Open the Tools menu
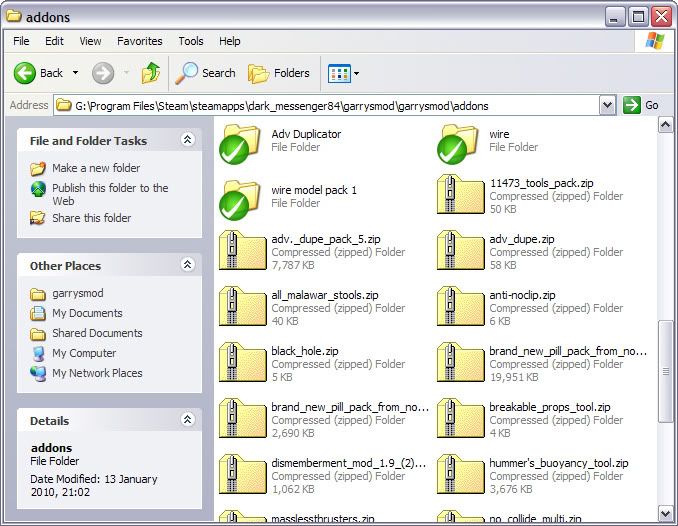 191,41
